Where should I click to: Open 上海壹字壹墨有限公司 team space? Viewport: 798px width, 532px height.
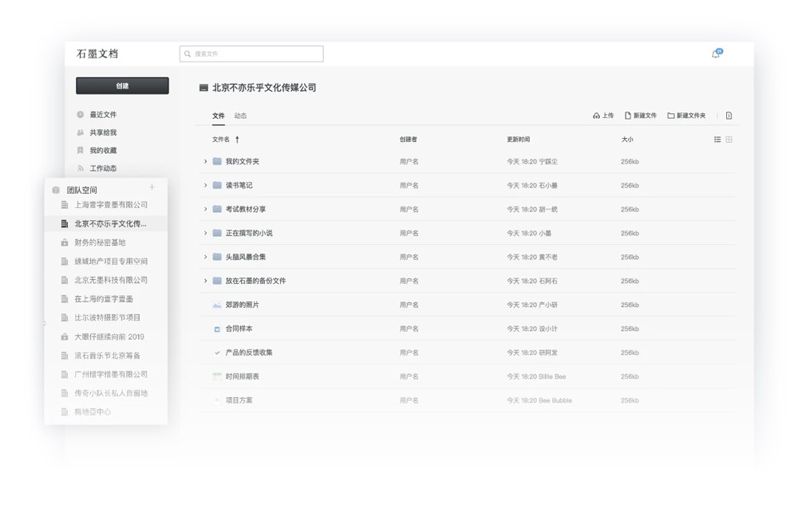(111, 205)
